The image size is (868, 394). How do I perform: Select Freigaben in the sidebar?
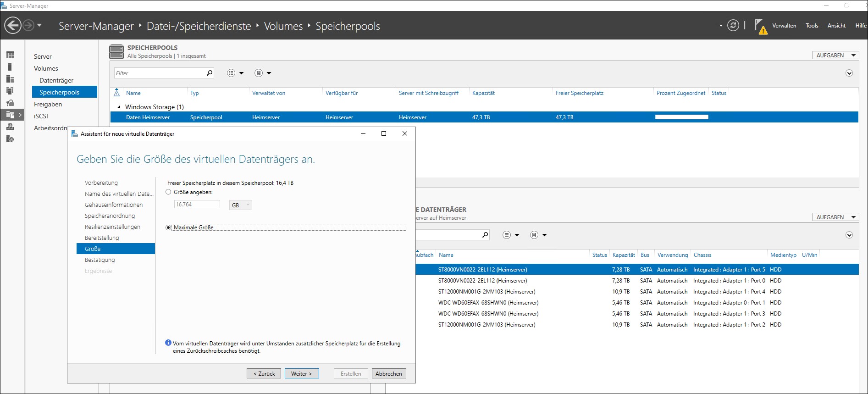48,104
